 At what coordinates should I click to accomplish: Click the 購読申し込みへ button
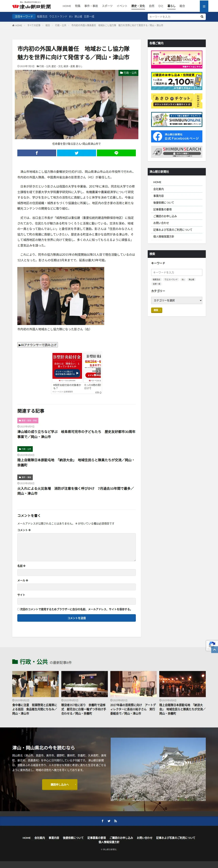60,784
